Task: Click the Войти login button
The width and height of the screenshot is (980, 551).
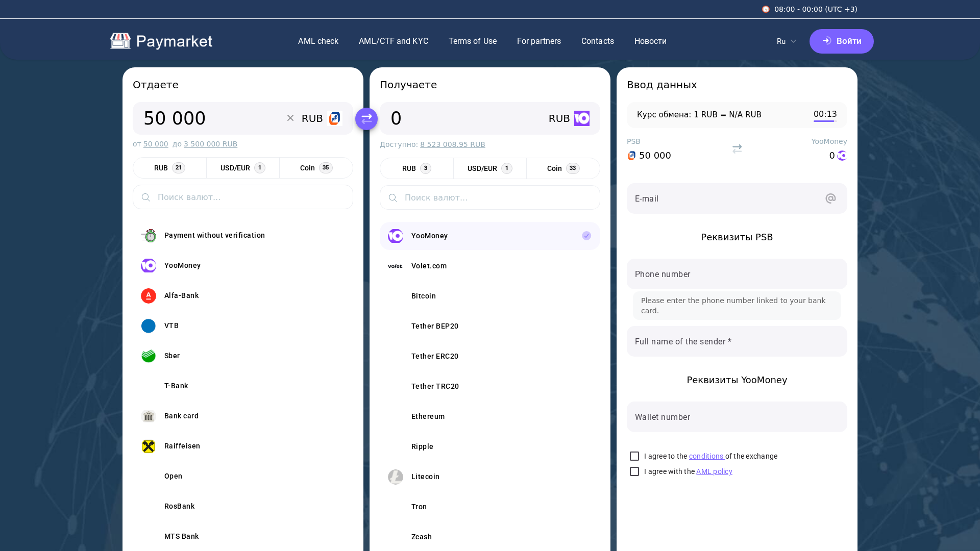Action: pyautogui.click(x=842, y=41)
